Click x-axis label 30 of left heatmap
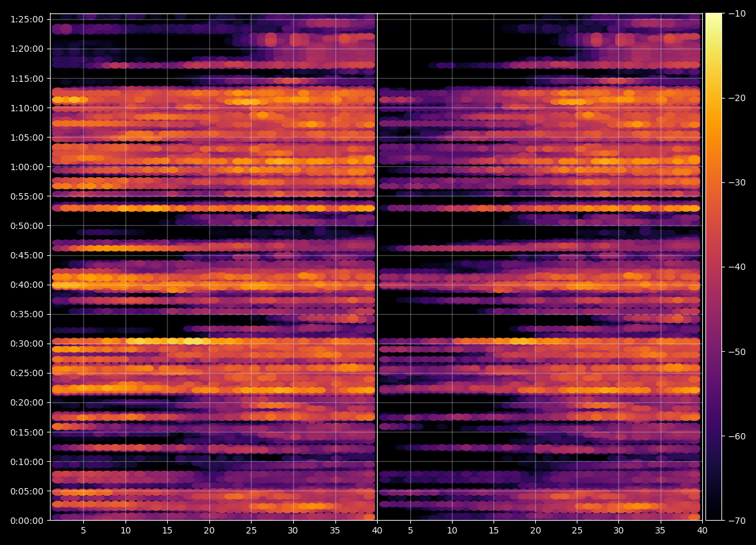This screenshot has height=545, width=756. tap(293, 530)
